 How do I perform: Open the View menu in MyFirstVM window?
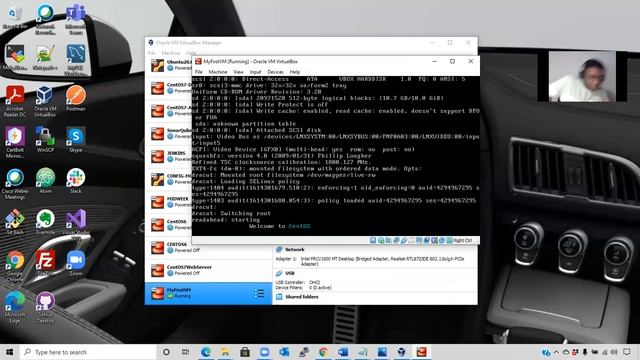[238, 72]
